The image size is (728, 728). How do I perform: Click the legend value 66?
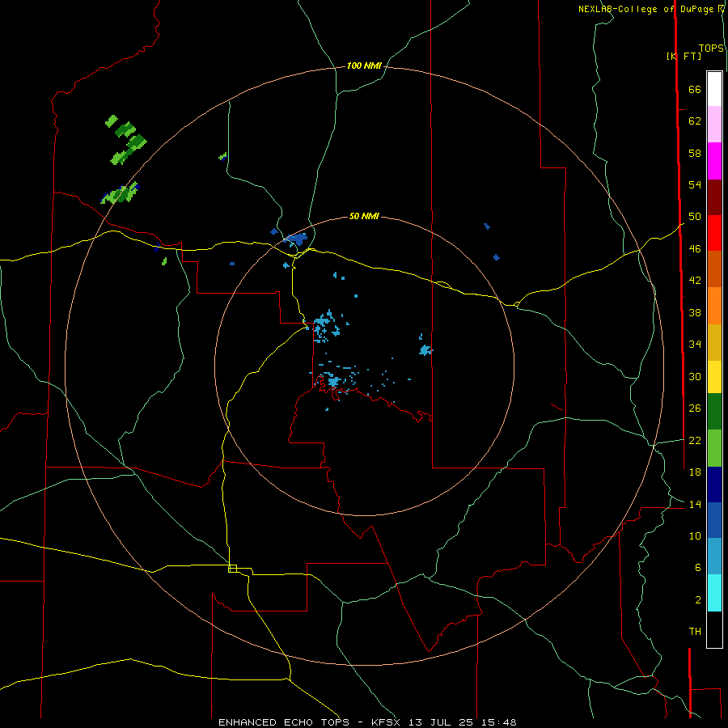click(695, 89)
